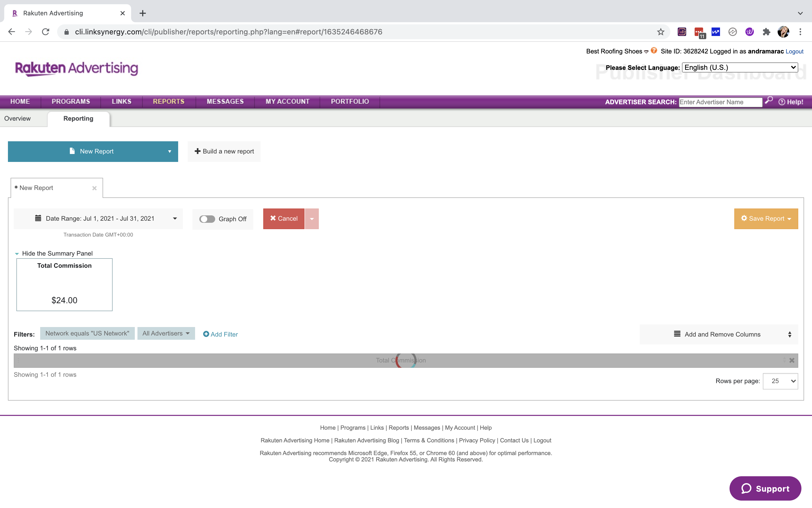The image size is (812, 508).
Task: Expand the arrow next to Cancel
Action: (x=312, y=219)
